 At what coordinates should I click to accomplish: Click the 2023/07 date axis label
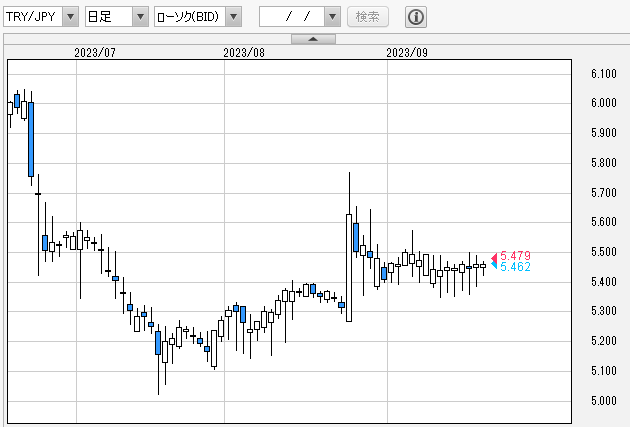[x=95, y=53]
